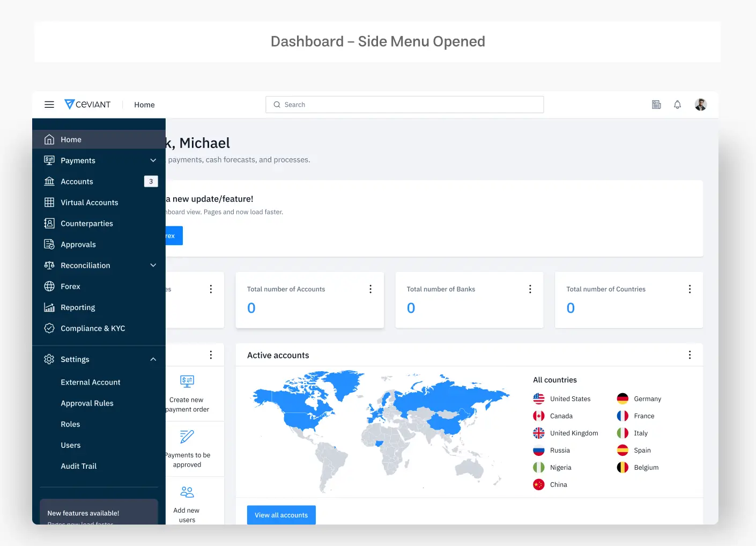Image resolution: width=756 pixels, height=546 pixels.
Task: Click the Accounts bank icon in sidebar
Action: tap(49, 181)
